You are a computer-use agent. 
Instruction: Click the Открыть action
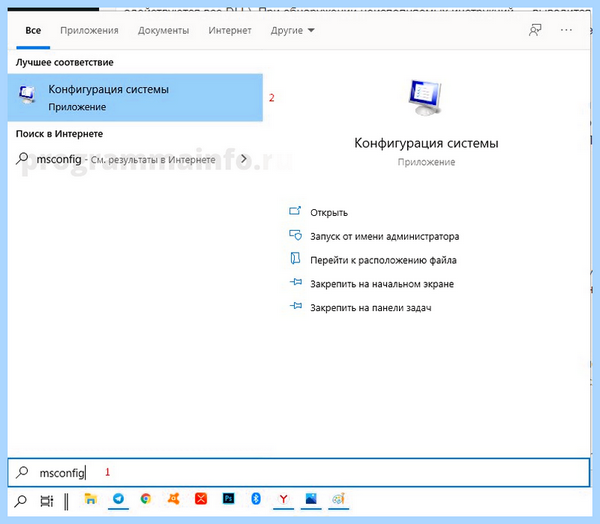pyautogui.click(x=329, y=213)
